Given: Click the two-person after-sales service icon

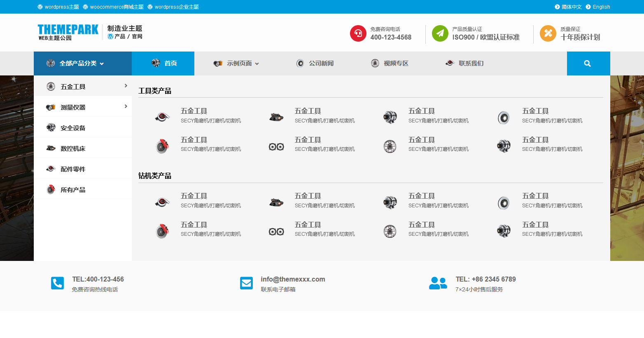Looking at the screenshot, I should tap(438, 283).
